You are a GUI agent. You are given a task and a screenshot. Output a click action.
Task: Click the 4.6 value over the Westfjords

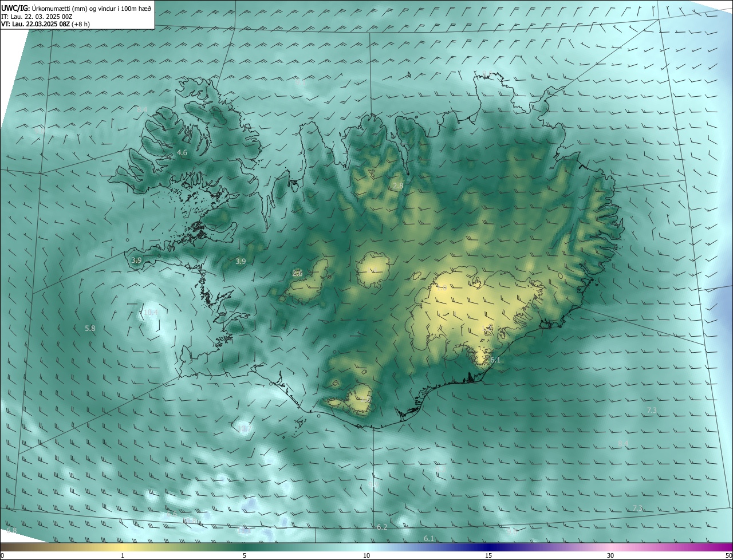point(182,153)
